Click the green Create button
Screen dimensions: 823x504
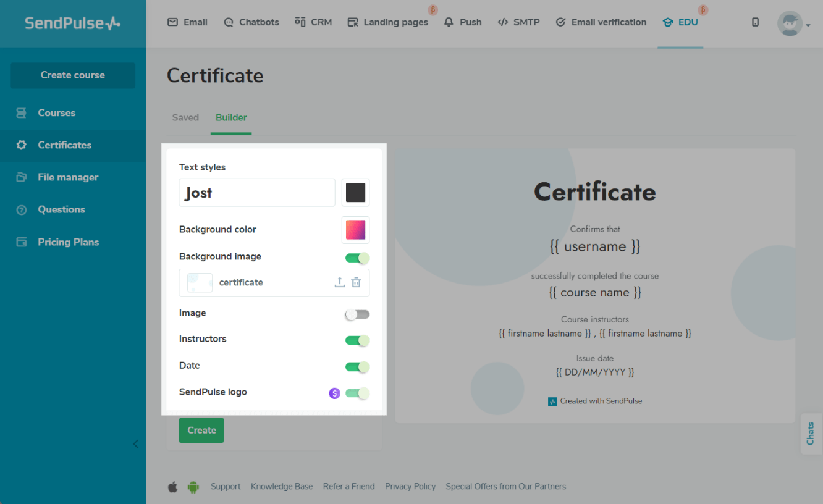click(201, 430)
